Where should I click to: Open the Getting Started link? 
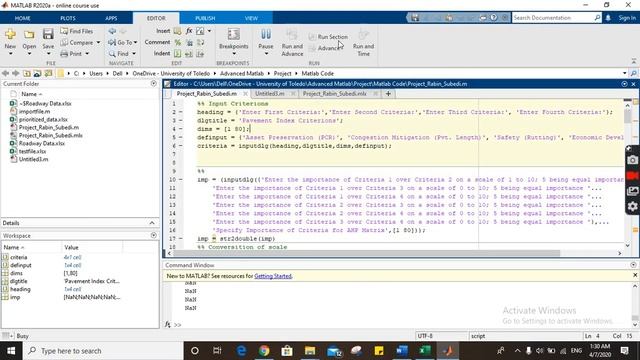pyautogui.click(x=273, y=276)
